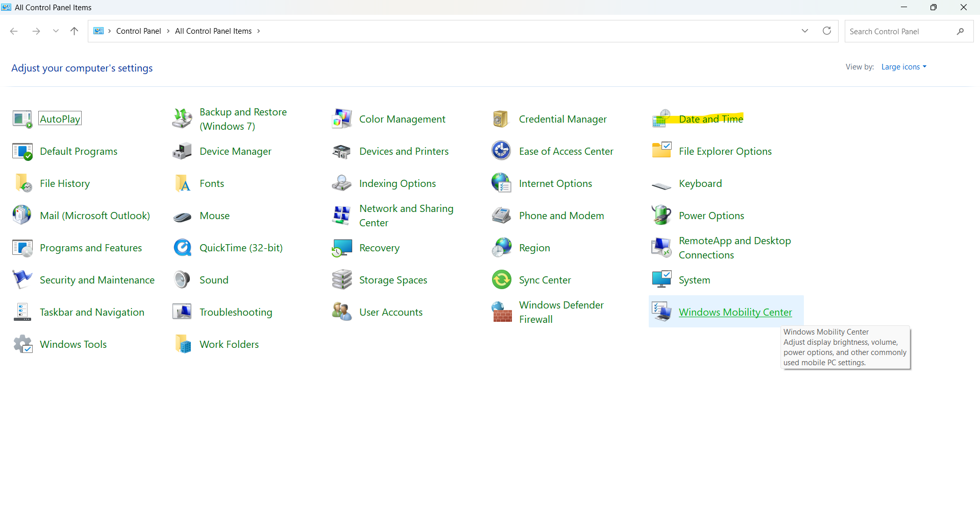Open the Sound speaker icon

tap(182, 280)
